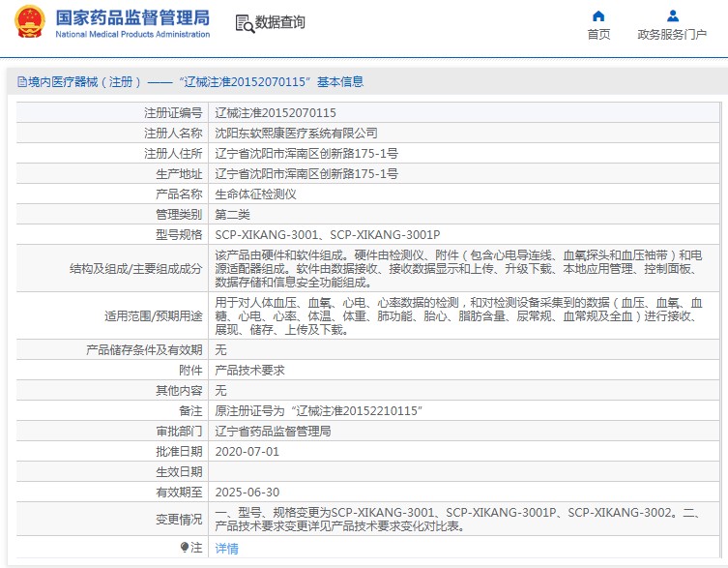Click the 数据查询 heading text

280,22
